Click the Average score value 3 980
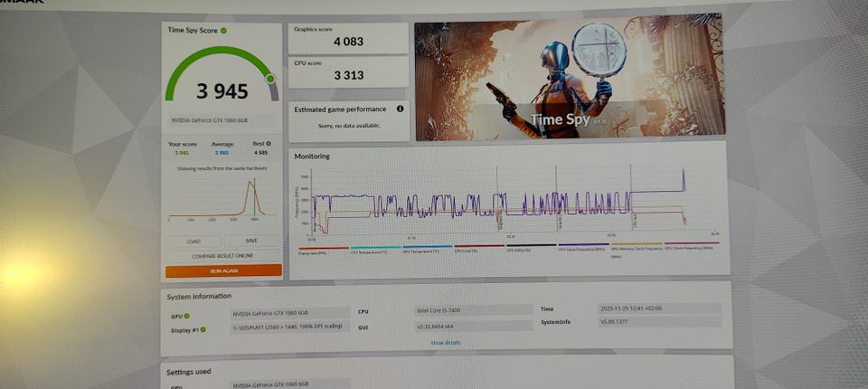Viewport: 868px width, 389px height. point(222,153)
